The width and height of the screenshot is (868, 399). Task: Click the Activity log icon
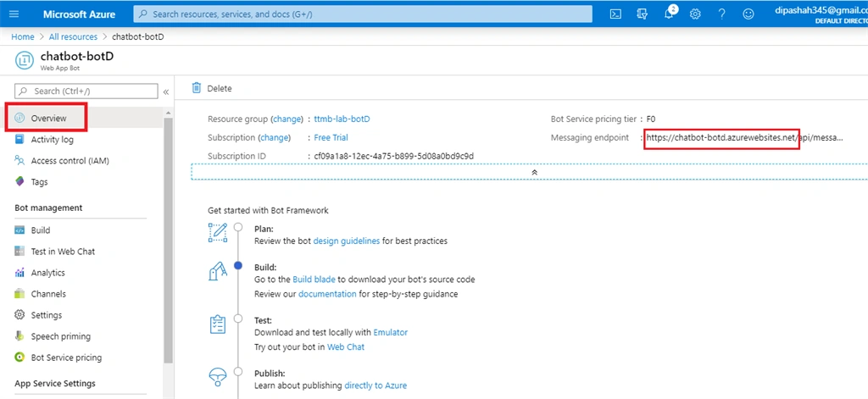(x=20, y=140)
